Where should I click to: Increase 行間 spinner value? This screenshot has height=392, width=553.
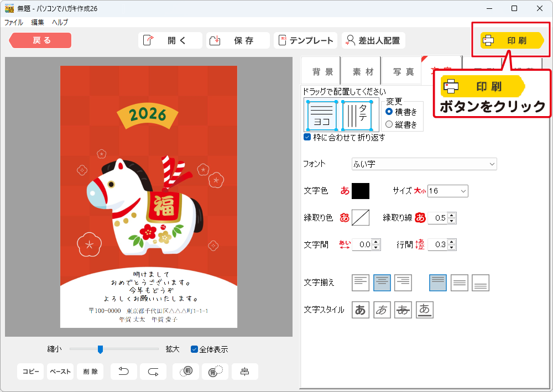point(452,242)
